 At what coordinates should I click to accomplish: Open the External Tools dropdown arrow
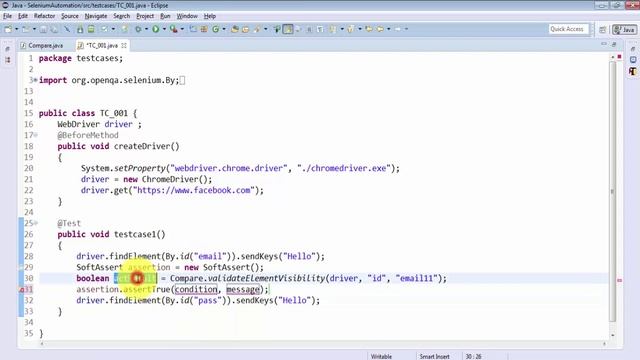click(x=182, y=29)
